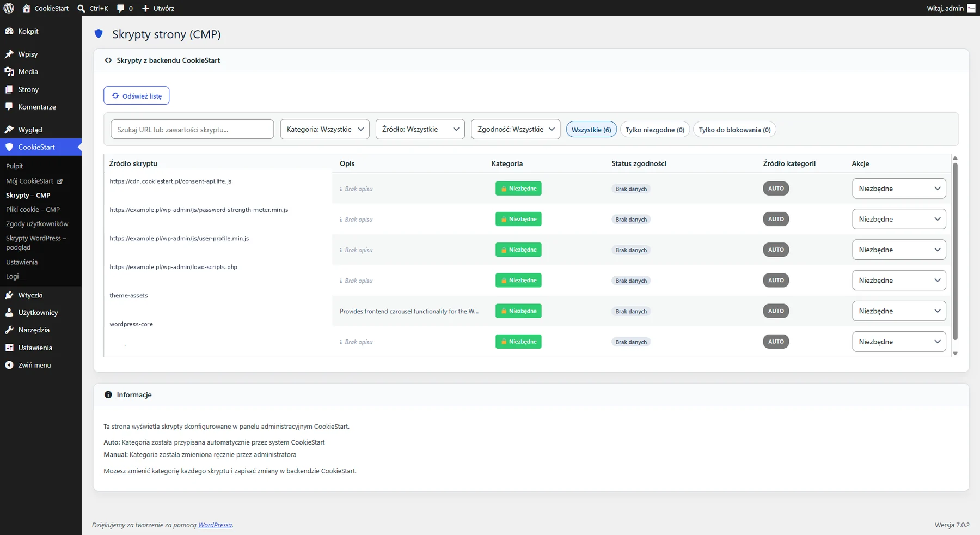Screen dimensions: 980x535
Task: Open Skrypty WordPress – podgląd submenu item
Action: coord(36,242)
